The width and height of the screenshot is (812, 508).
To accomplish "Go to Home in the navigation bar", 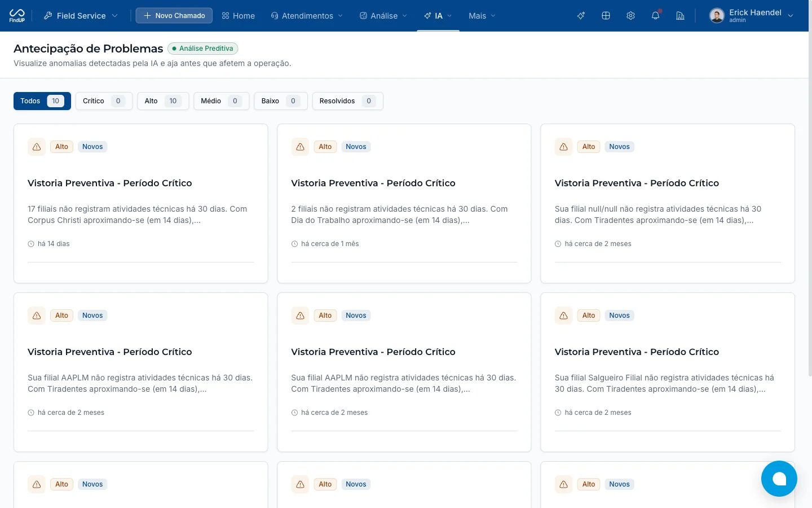I will [x=239, y=16].
